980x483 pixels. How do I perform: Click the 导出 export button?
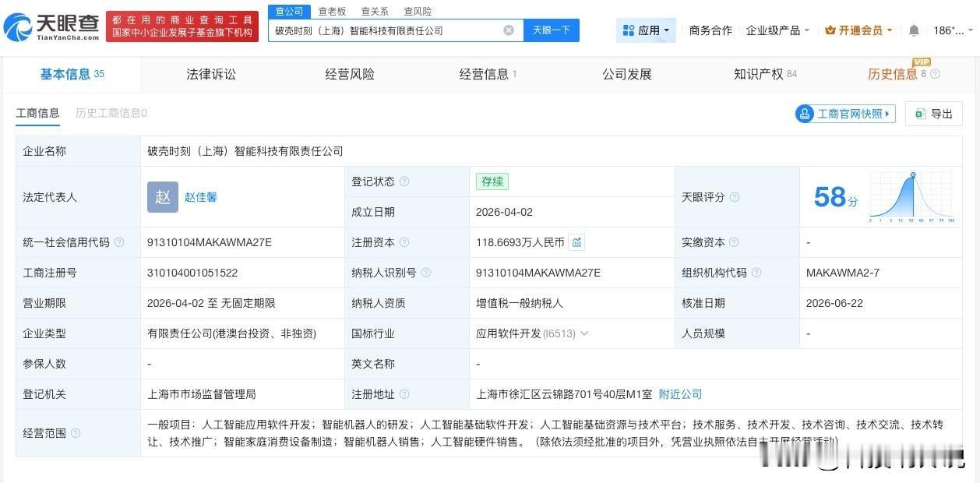tap(934, 114)
